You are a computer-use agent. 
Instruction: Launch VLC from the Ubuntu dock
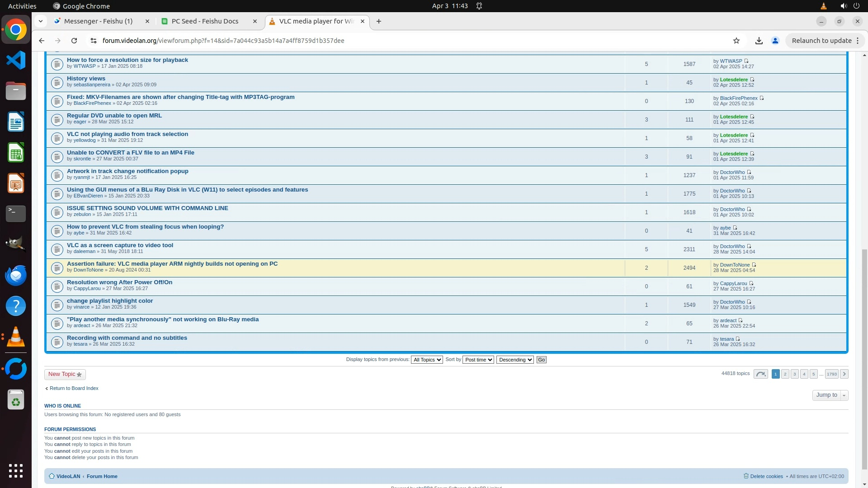point(16,337)
